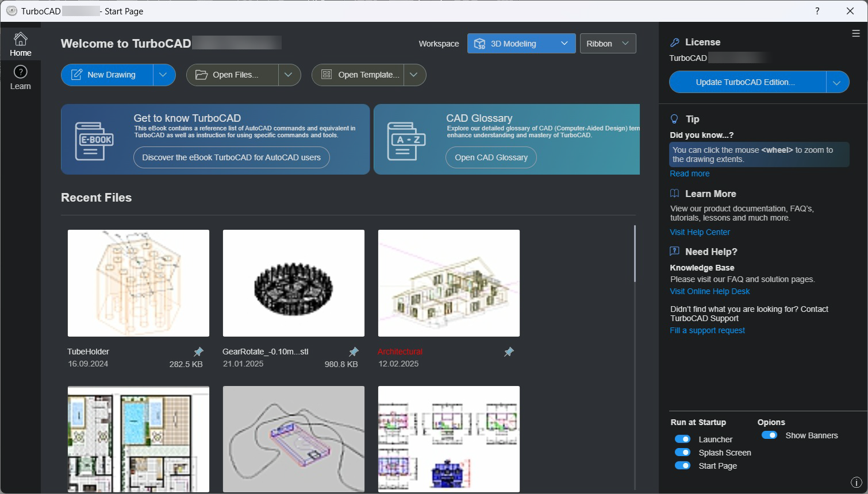
Task: Click the 980.8 KB file size
Action: pyautogui.click(x=341, y=364)
